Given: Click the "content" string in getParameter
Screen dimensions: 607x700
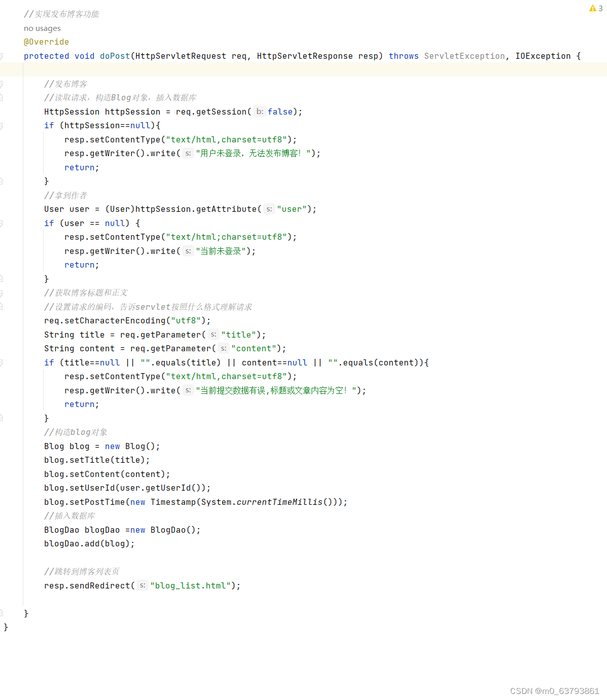Looking at the screenshot, I should tap(254, 349).
